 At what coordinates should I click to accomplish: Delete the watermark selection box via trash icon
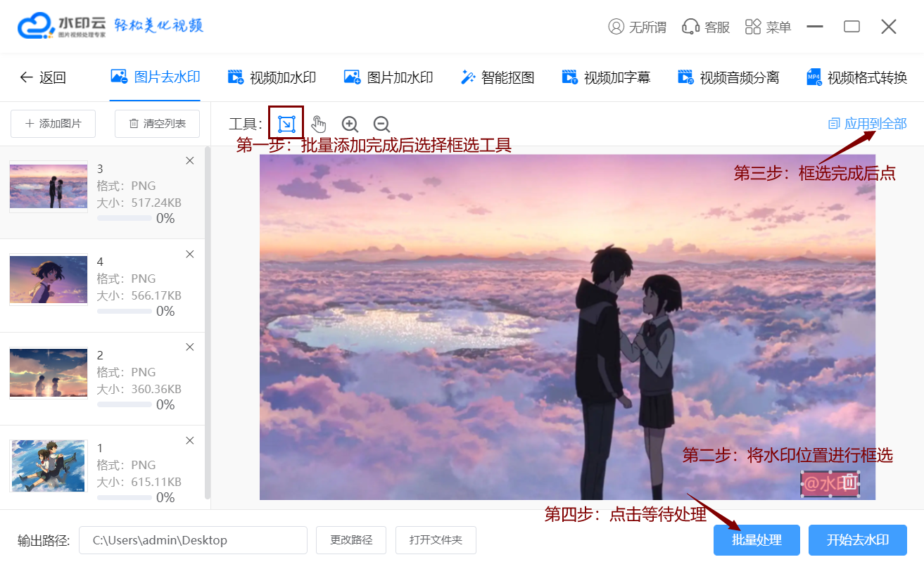pos(849,483)
